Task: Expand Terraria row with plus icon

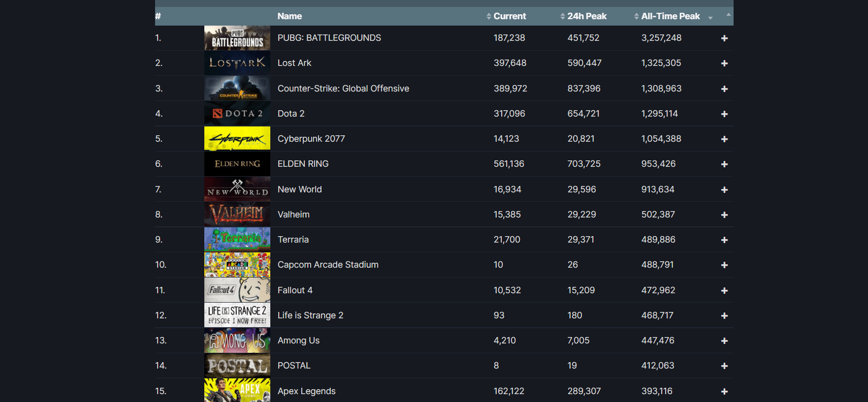Action: pos(724,240)
